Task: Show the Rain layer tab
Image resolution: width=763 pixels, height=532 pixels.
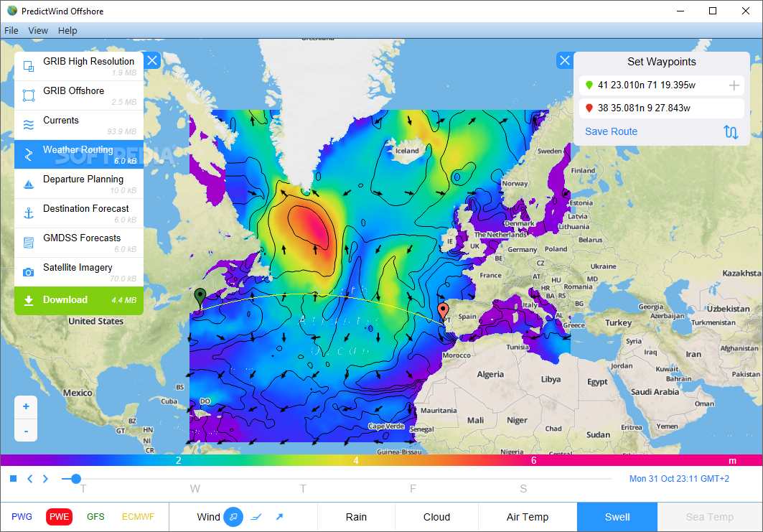Action: pos(356,517)
